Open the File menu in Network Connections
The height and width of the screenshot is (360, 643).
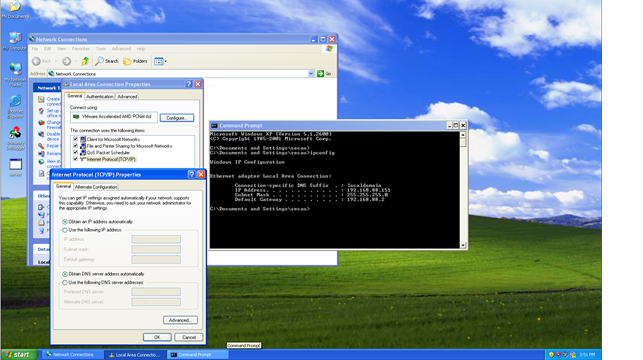(35, 49)
